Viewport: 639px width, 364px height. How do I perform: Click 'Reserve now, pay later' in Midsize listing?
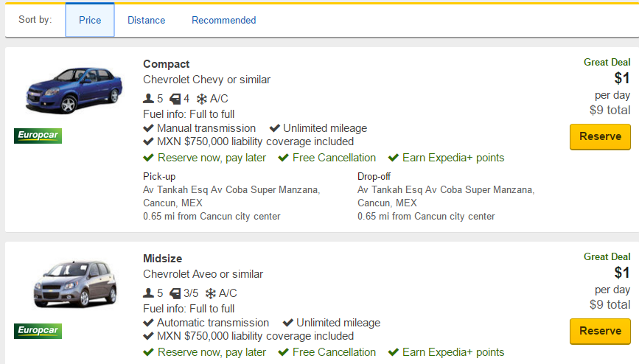click(x=212, y=352)
